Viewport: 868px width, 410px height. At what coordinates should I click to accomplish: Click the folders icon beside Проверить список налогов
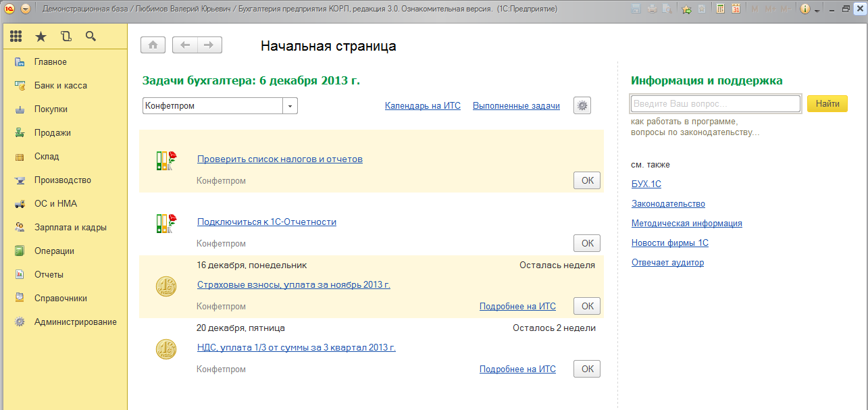click(x=166, y=160)
